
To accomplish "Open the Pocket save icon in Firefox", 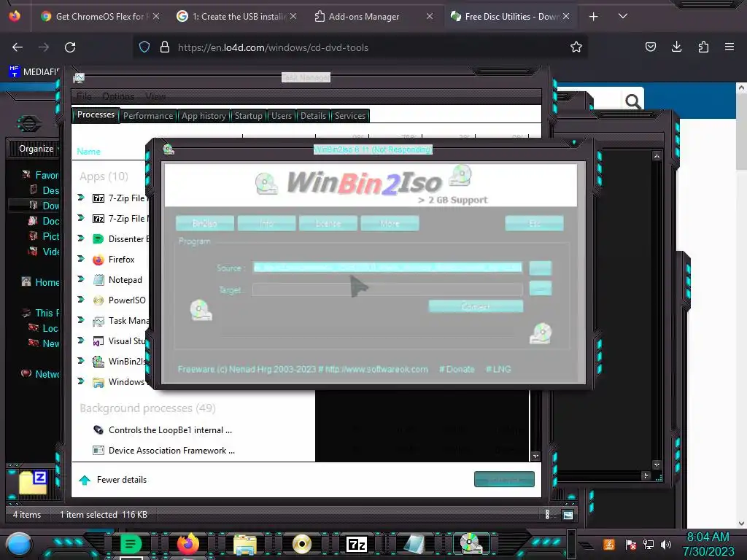I will tap(650, 47).
